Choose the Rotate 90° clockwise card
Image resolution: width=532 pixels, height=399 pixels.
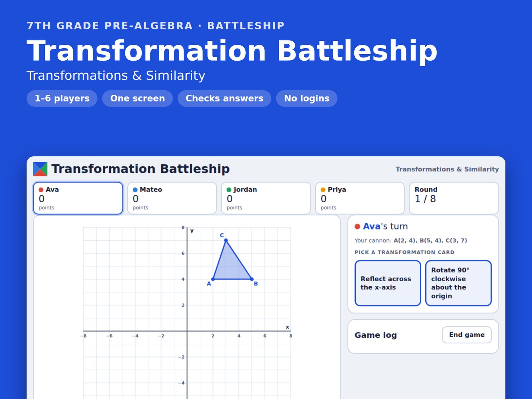[459, 283]
